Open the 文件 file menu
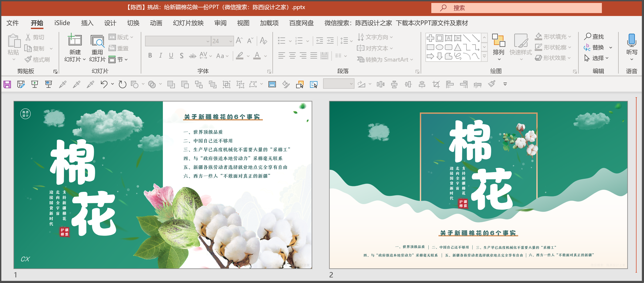Image resolution: width=644 pixels, height=283 pixels. pyautogui.click(x=13, y=23)
